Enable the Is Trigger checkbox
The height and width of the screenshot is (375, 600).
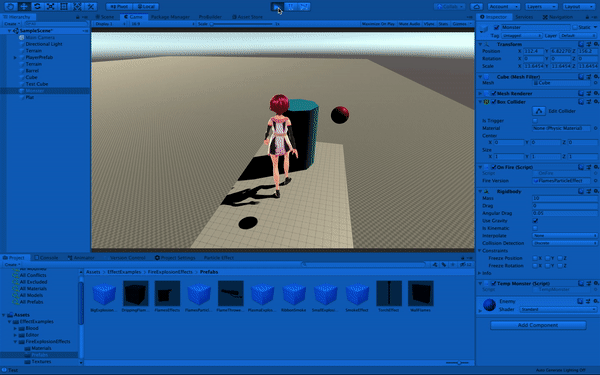(535, 121)
